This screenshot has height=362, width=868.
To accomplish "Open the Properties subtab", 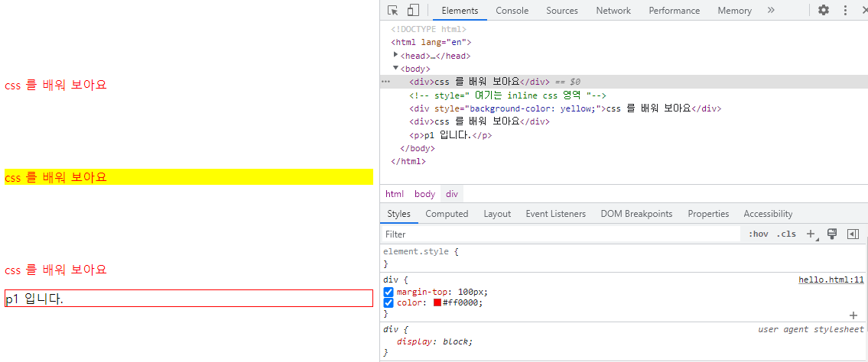I will [x=709, y=213].
